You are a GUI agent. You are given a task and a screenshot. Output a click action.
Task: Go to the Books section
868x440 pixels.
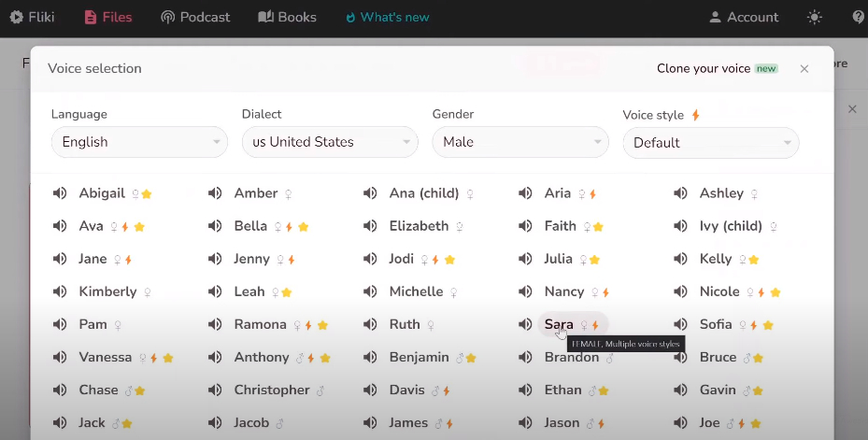[x=287, y=17]
